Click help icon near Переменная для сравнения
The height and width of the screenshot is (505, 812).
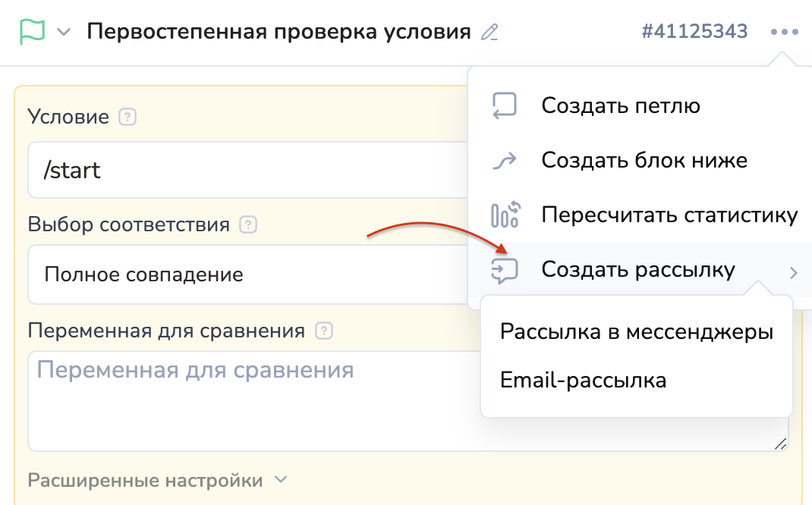tap(324, 331)
